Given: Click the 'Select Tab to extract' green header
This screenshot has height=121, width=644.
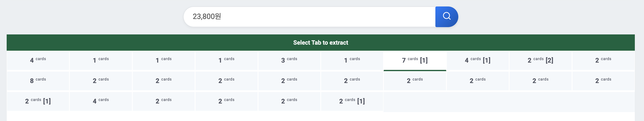Looking at the screenshot, I should coord(321,43).
